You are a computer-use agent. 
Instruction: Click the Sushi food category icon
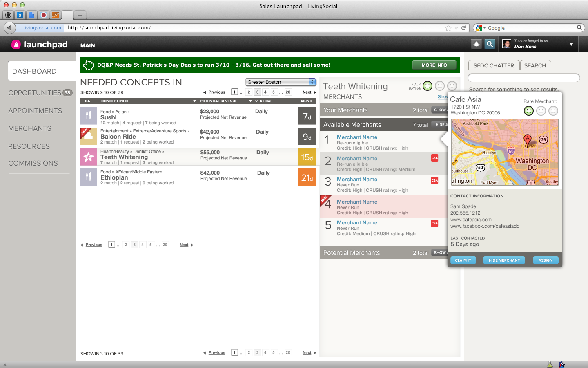click(88, 116)
